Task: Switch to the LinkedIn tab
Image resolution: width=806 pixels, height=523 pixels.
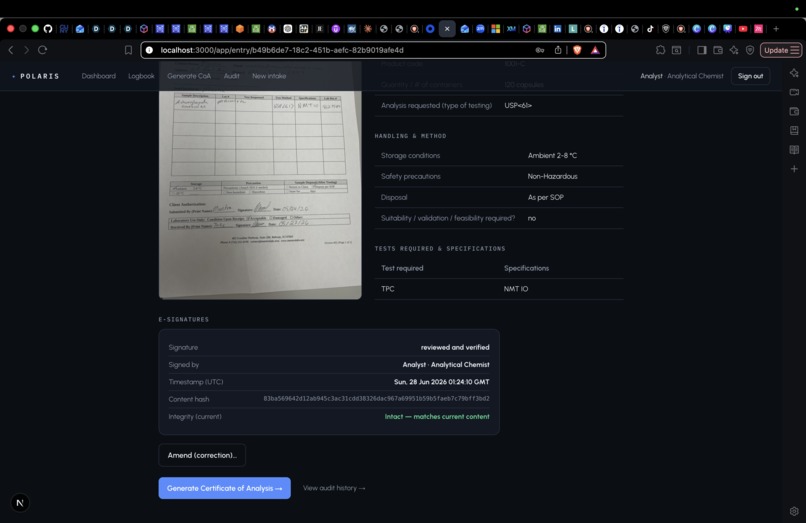Action: pos(557,29)
